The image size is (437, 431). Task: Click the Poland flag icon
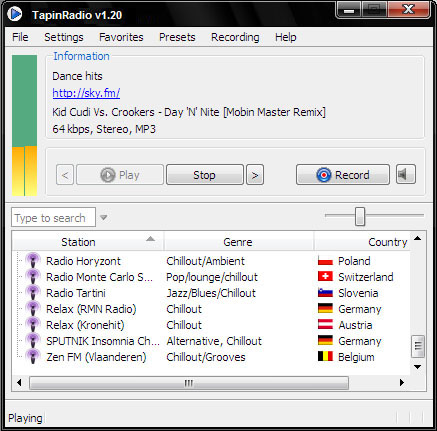pyautogui.click(x=325, y=261)
